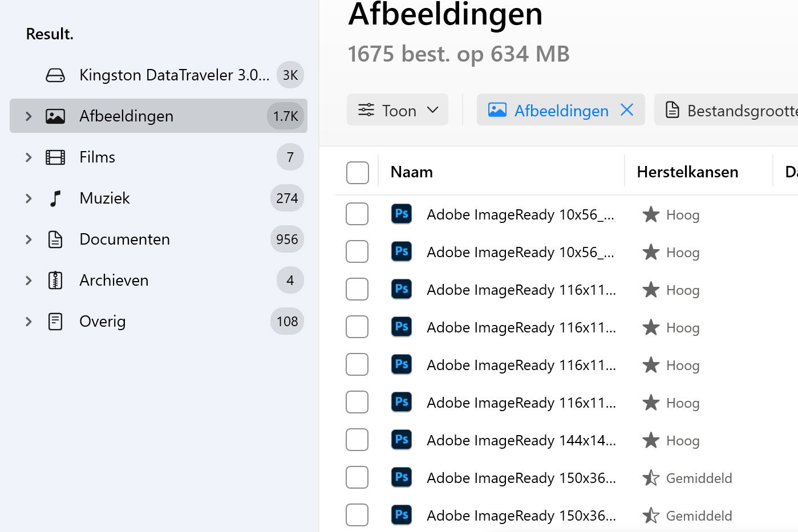Click the Kingston DataTraveler drive icon
This screenshot has width=798, height=532.
pos(55,75)
